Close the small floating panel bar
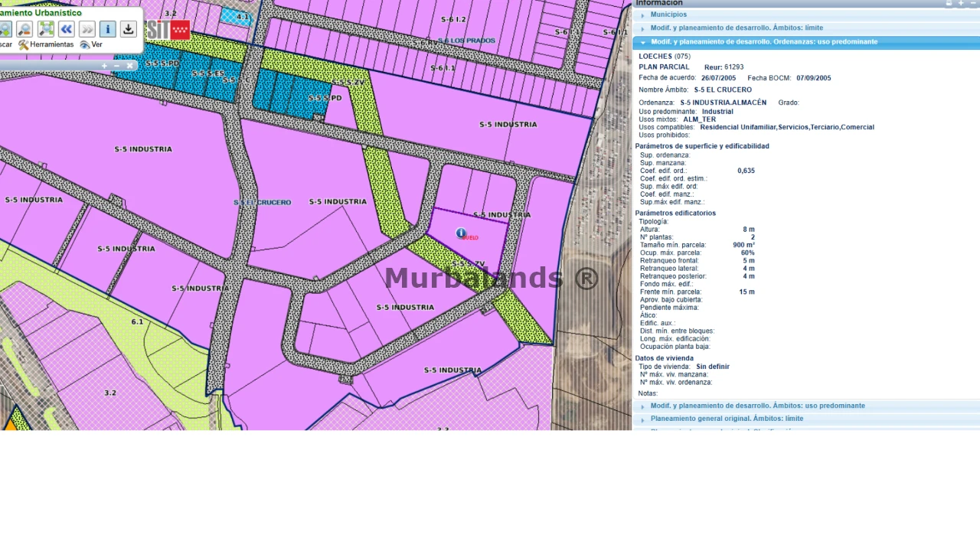980x551 pixels. [x=129, y=66]
